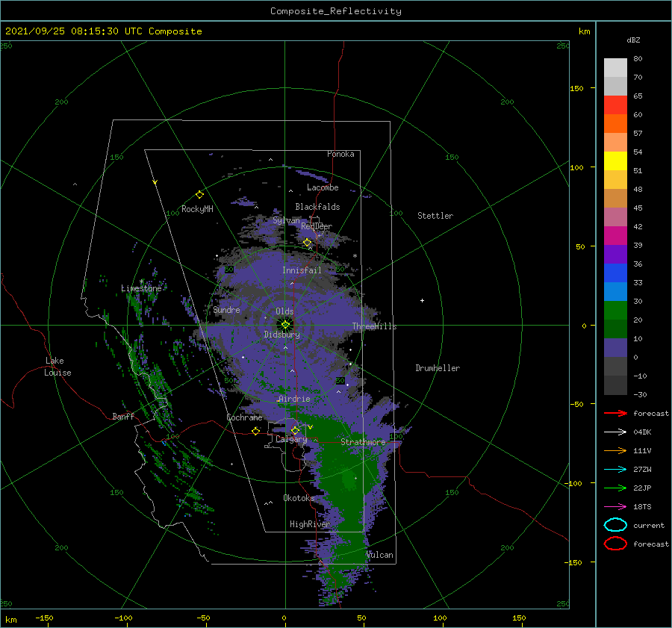
Task: Click the Limestone label
Action: (x=141, y=288)
